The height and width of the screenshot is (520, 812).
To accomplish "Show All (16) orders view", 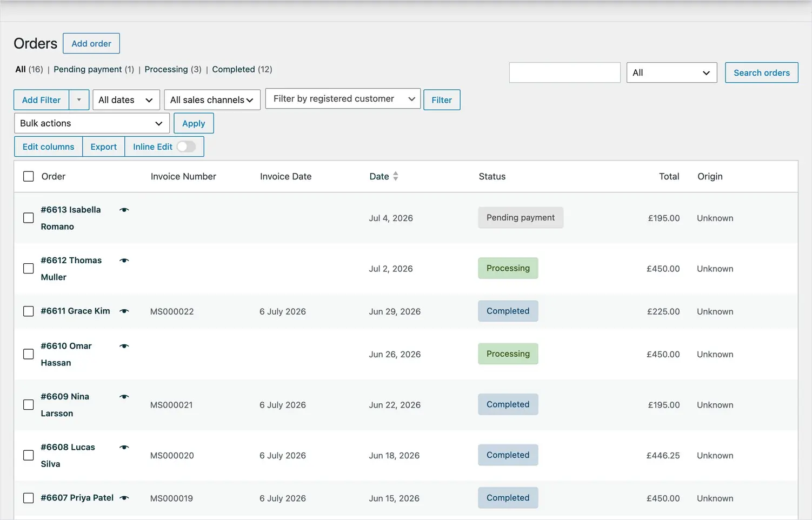I will (29, 69).
